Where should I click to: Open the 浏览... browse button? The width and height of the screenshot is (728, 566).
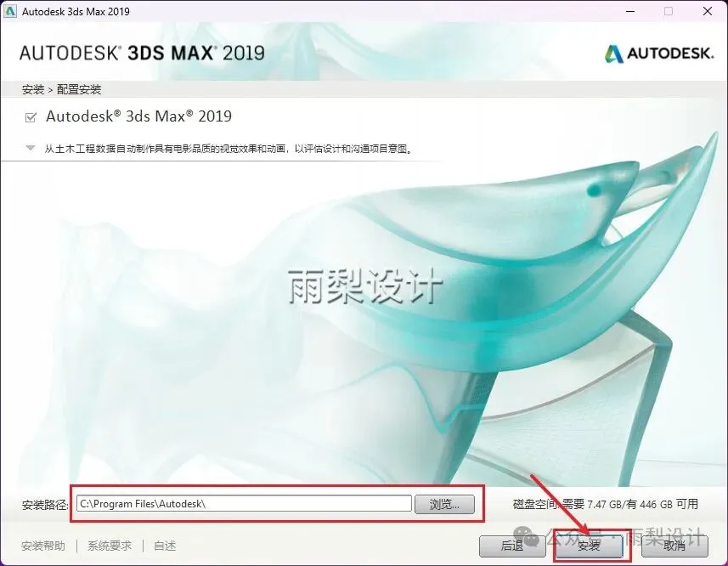444,504
